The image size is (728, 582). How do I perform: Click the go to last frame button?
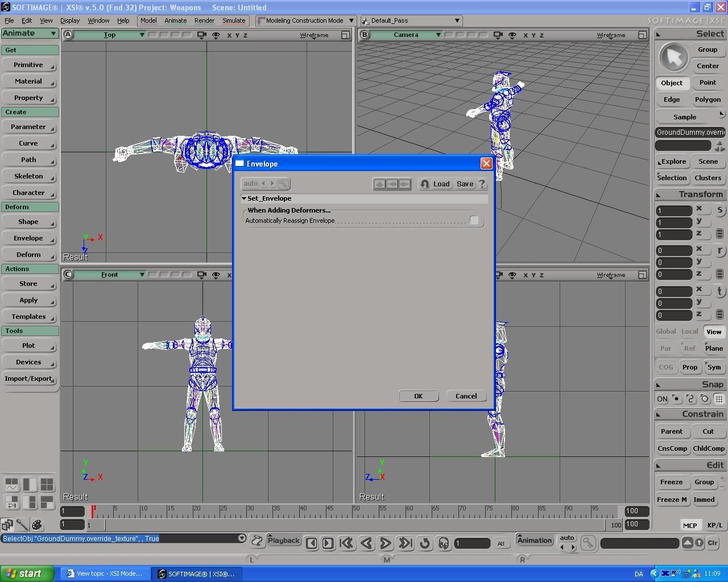[405, 543]
